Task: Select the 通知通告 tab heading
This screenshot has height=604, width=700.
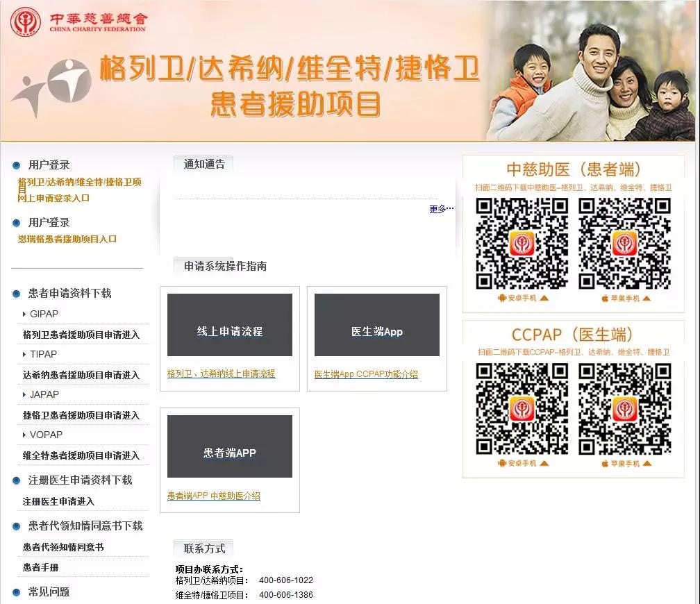Action: click(203, 164)
